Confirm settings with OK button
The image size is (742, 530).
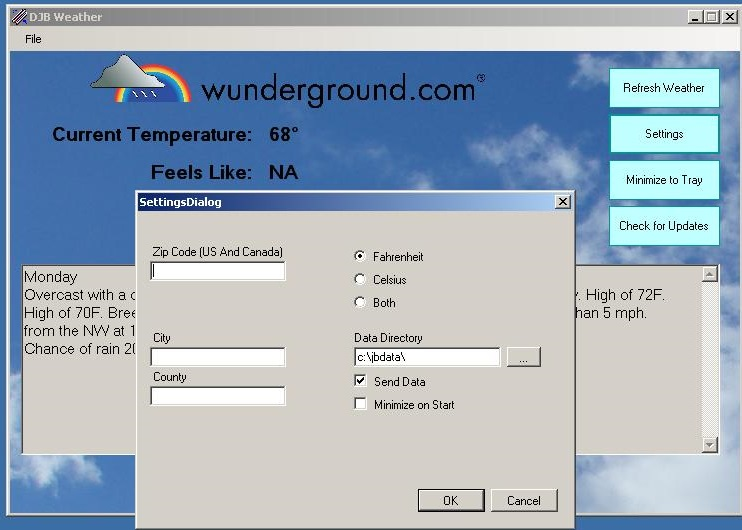450,500
